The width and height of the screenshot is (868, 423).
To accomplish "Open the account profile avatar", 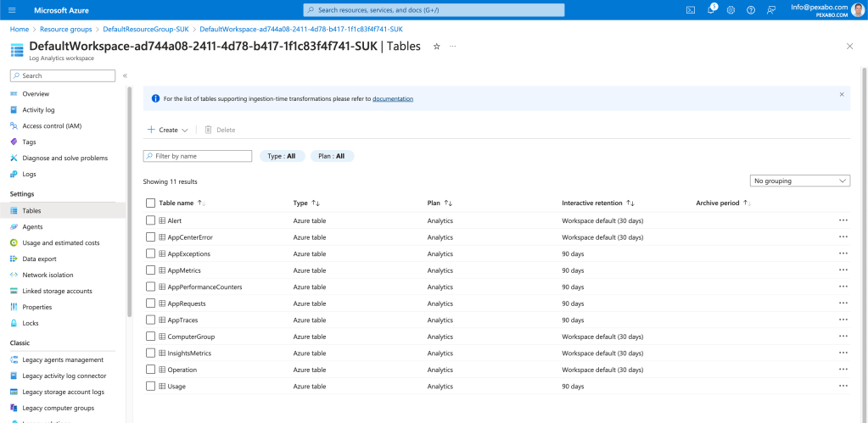I will [857, 10].
